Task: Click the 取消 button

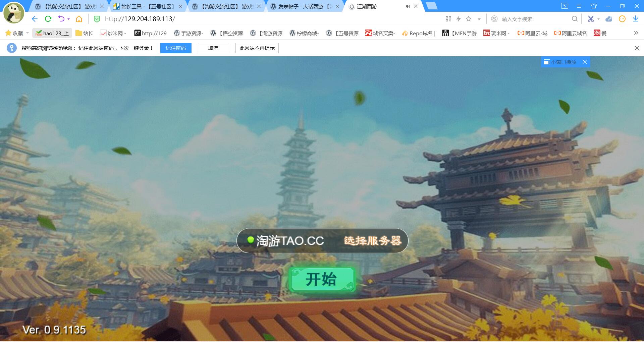Action: (213, 48)
